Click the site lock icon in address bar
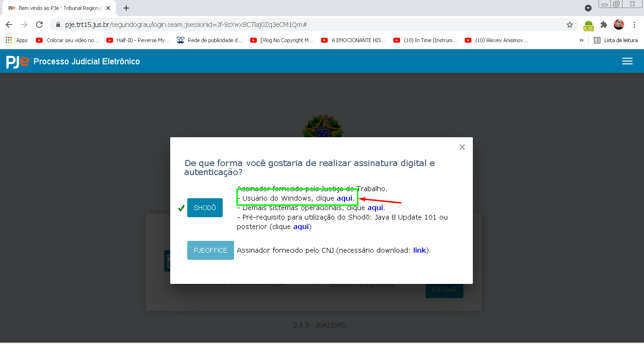The height and width of the screenshot is (344, 644). pos(59,25)
